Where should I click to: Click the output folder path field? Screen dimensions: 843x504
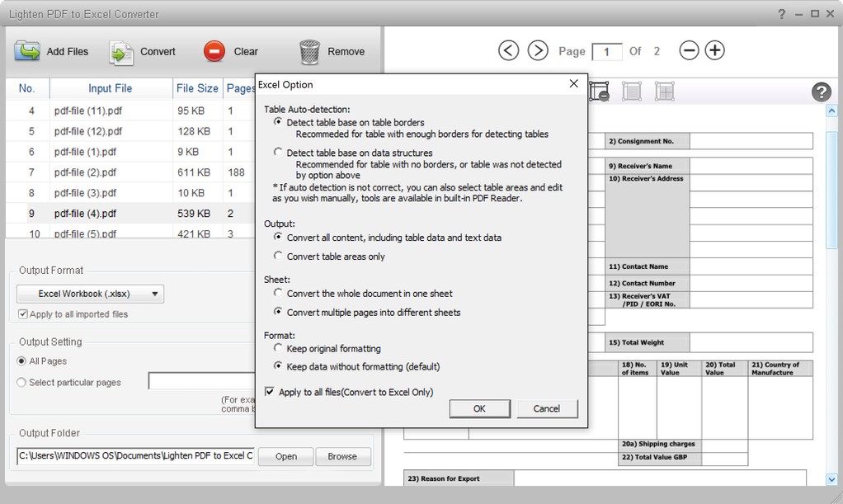tap(135, 456)
